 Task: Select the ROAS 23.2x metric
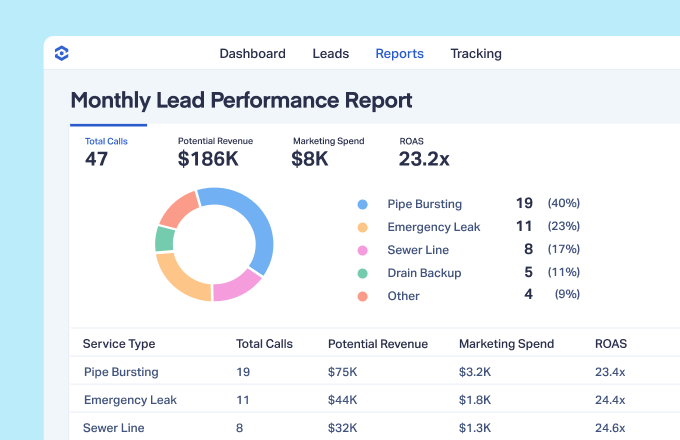tap(424, 152)
